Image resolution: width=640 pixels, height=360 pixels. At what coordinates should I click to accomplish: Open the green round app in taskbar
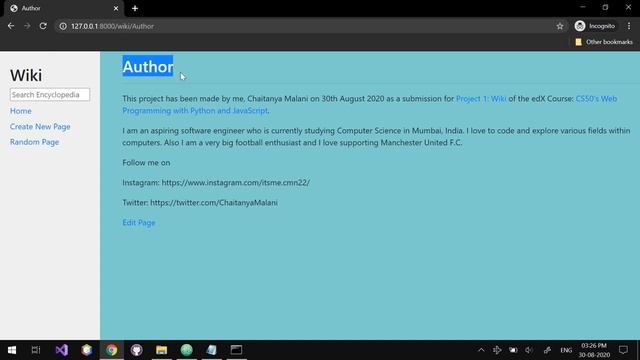click(187, 350)
